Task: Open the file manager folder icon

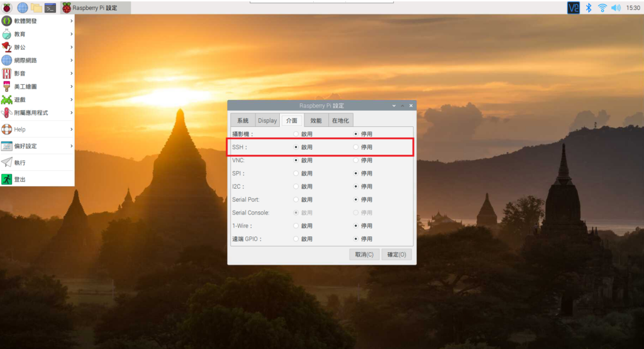Action: point(36,8)
